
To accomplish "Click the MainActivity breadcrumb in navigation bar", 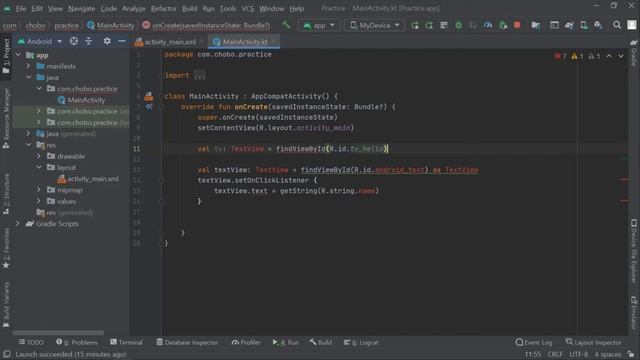I will pos(111,25).
